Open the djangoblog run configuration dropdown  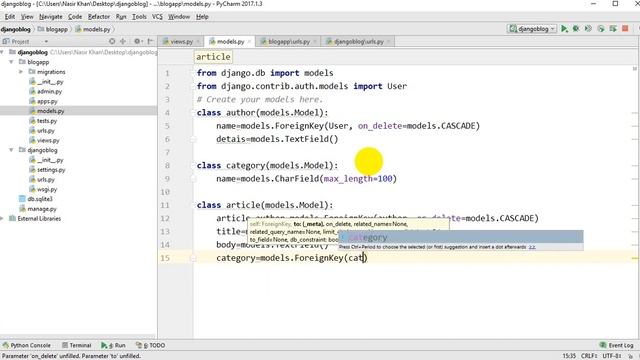coord(532,29)
